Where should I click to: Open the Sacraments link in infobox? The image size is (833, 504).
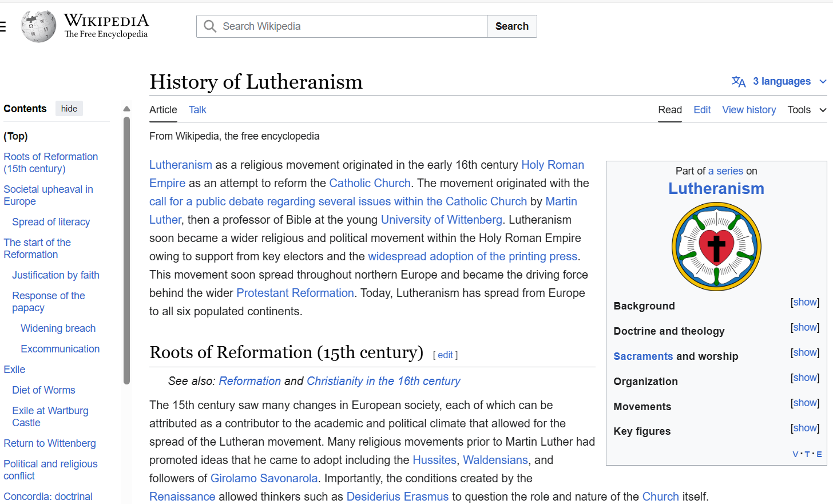point(643,356)
